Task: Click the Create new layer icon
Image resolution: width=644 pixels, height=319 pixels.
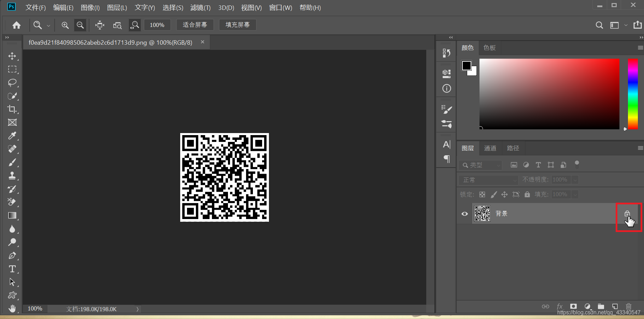Action: click(615, 306)
